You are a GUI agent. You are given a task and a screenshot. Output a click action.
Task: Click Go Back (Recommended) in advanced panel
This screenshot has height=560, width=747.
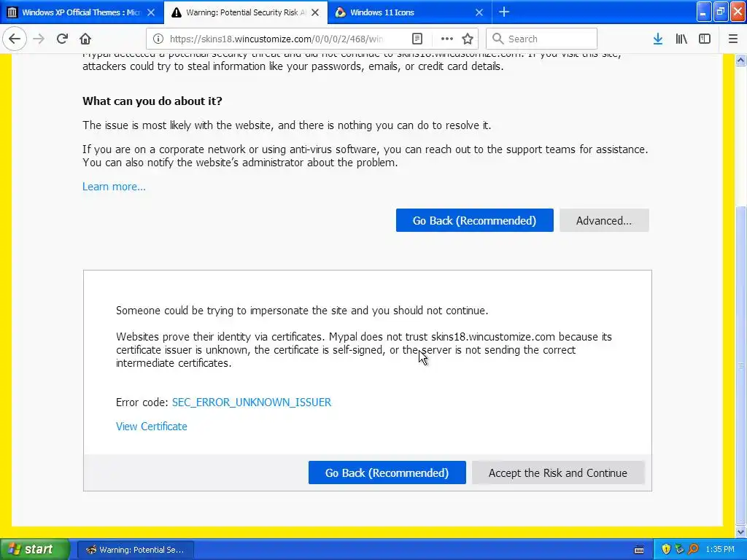[387, 472]
